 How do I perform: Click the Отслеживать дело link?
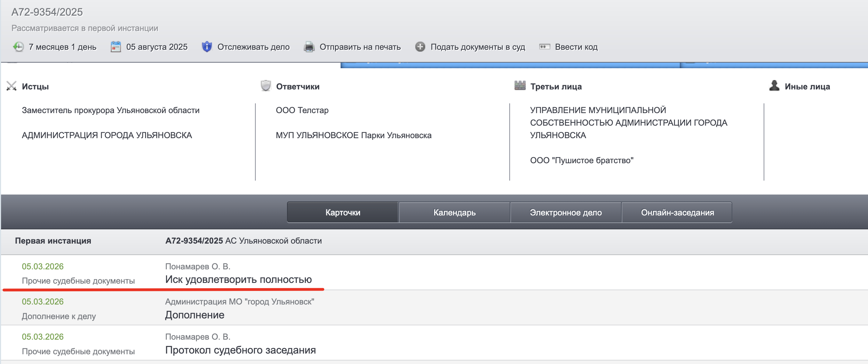(253, 47)
